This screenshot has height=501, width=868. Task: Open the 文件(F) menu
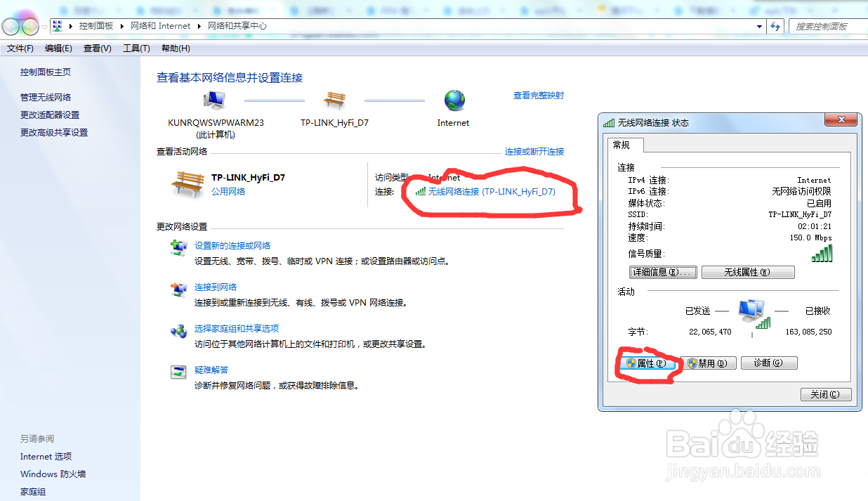tap(20, 48)
